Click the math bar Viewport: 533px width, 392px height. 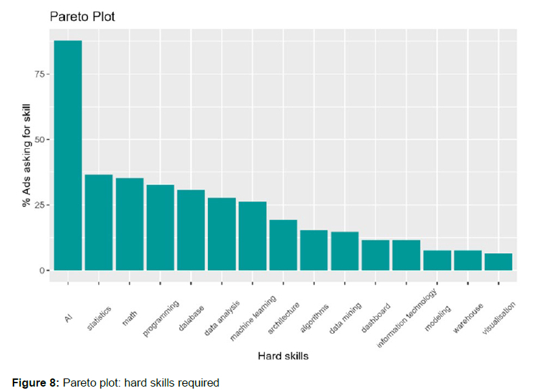pos(129,224)
